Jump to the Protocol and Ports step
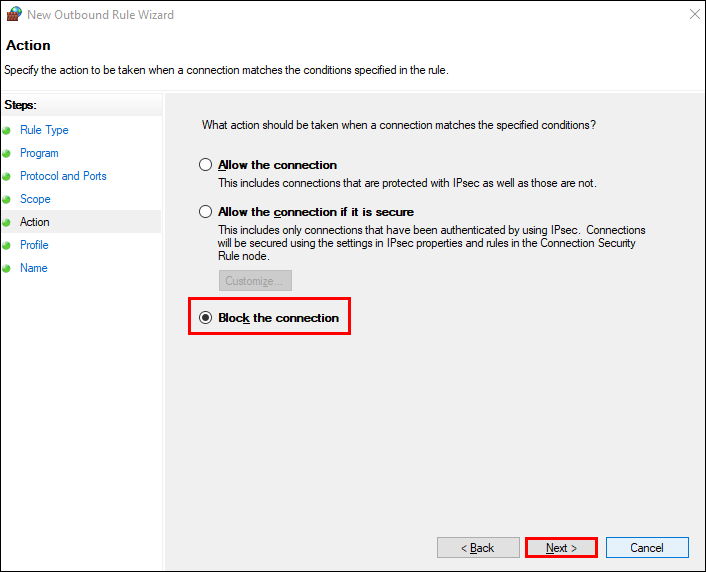 (63, 176)
